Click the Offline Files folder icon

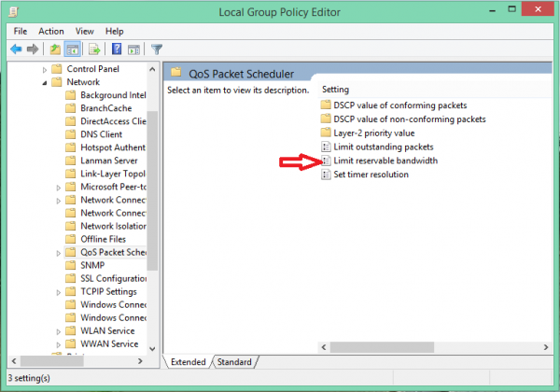[x=71, y=239]
